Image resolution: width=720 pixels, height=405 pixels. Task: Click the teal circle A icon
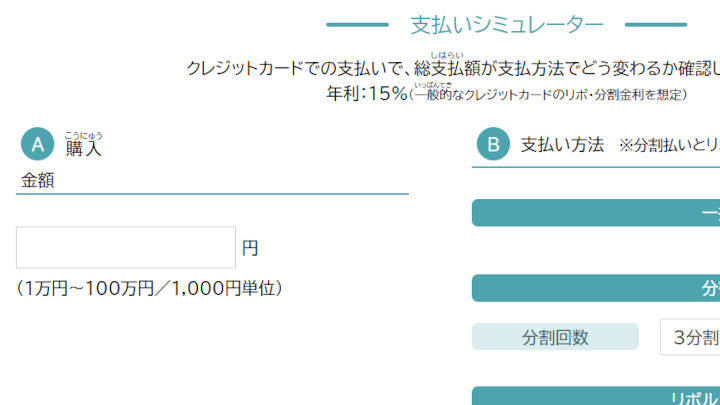38,145
